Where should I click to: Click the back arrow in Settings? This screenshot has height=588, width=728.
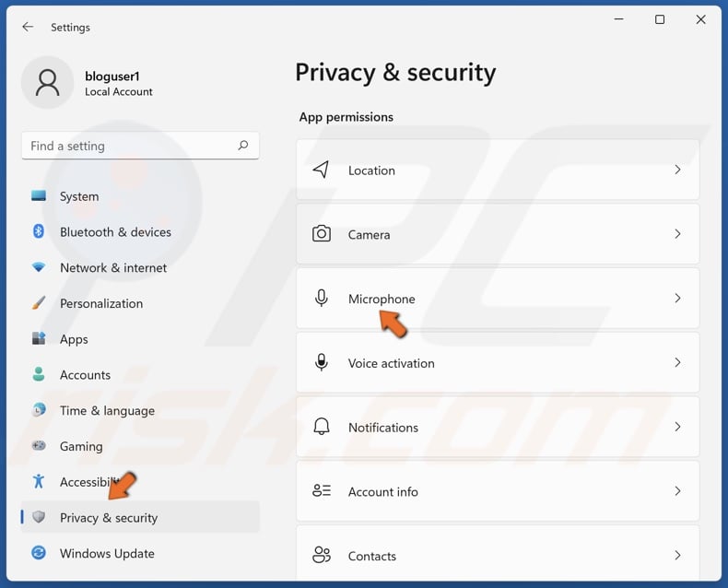(x=28, y=27)
